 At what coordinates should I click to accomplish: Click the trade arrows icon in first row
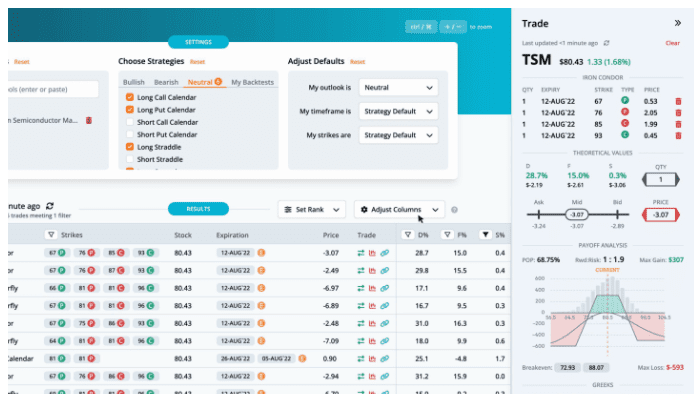(361, 253)
